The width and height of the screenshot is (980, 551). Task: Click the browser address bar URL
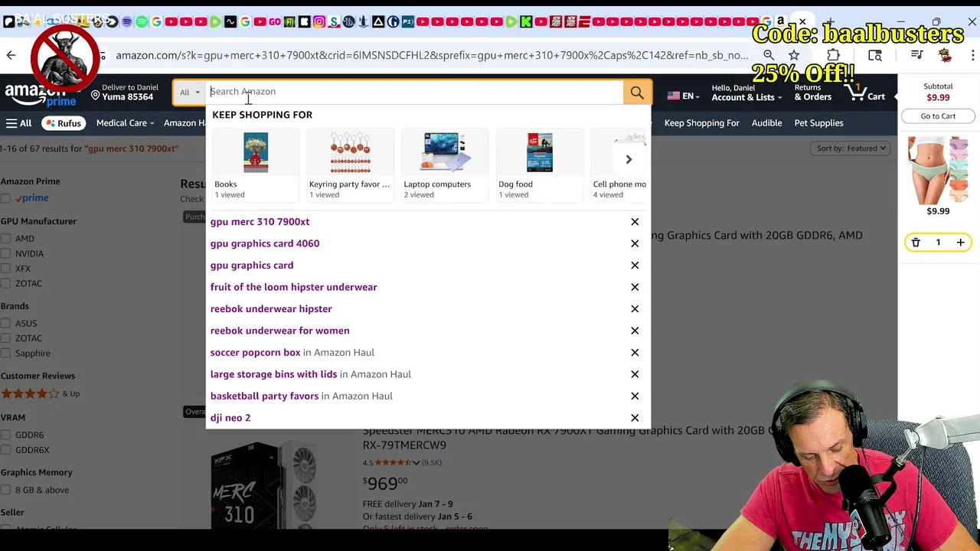tap(432, 55)
